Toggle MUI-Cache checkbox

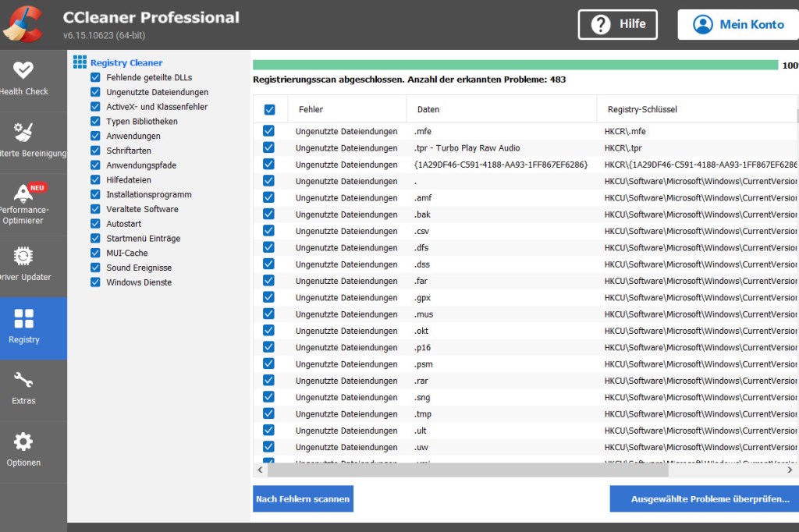click(95, 253)
